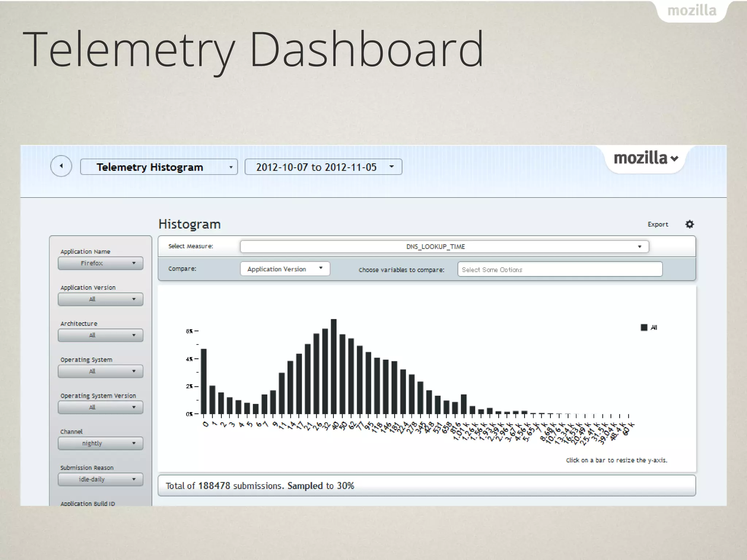Click the All legend label
Image resolution: width=747 pixels, height=560 pixels.
point(654,327)
